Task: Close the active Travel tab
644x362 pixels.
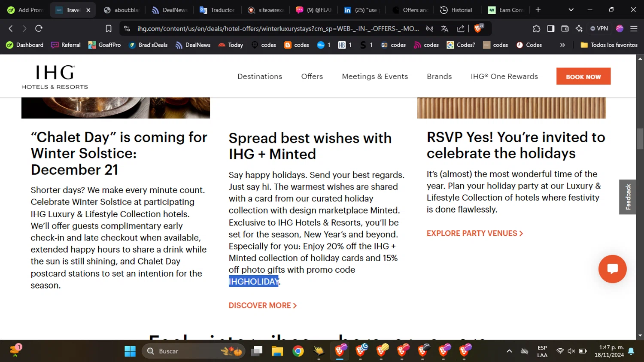Action: pyautogui.click(x=88, y=10)
